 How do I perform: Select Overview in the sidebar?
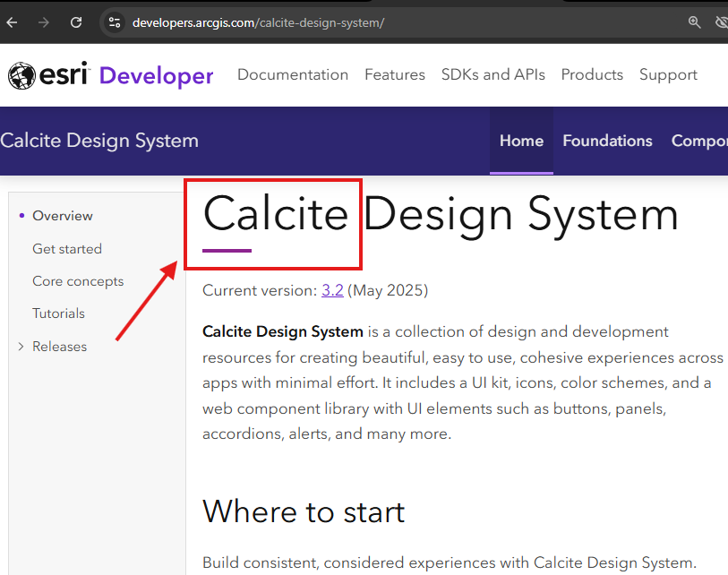tap(62, 216)
